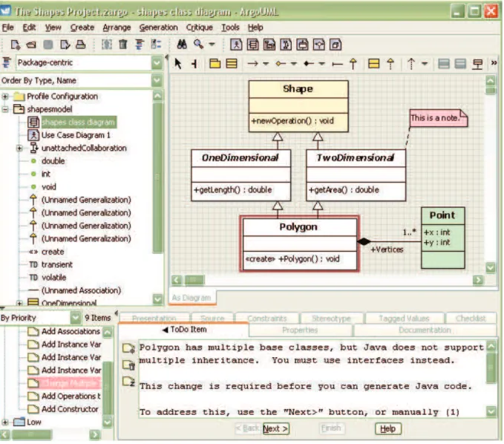This screenshot has width=504, height=444.
Task: Select the Polygon class in the diagram
Action: point(300,244)
